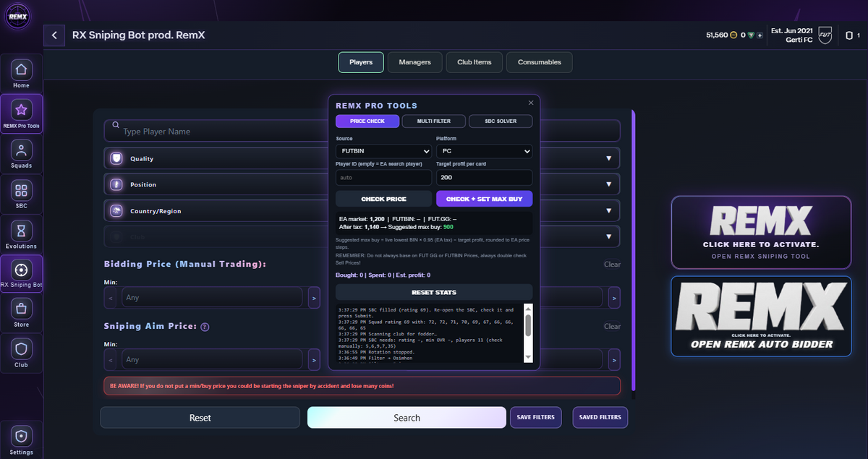
Task: Open the Club sidebar icon
Action: [x=21, y=353]
